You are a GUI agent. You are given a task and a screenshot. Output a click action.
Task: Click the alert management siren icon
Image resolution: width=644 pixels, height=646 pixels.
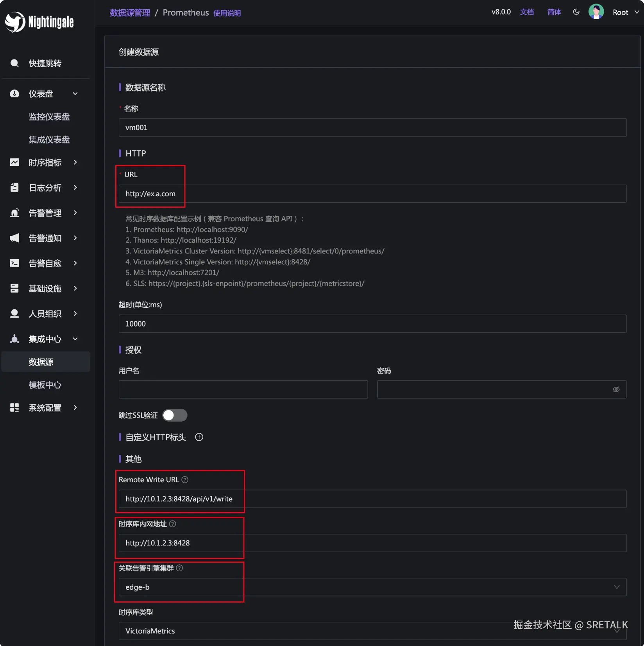click(x=14, y=213)
